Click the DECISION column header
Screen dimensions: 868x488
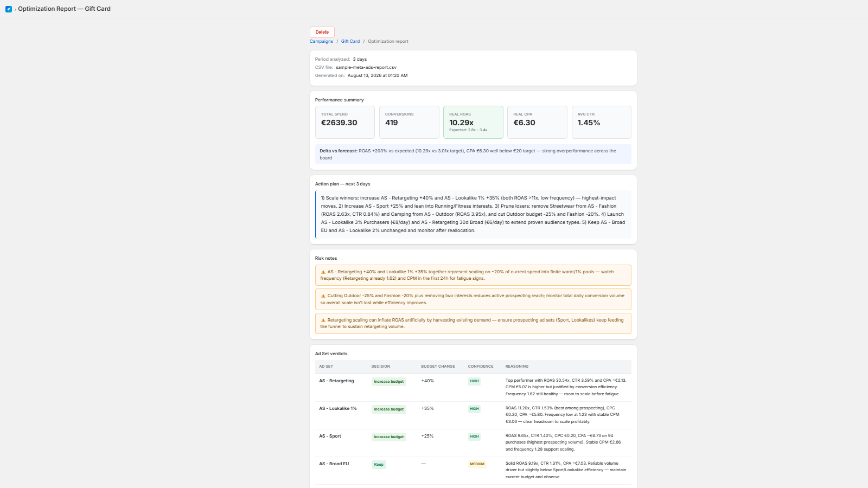381,367
